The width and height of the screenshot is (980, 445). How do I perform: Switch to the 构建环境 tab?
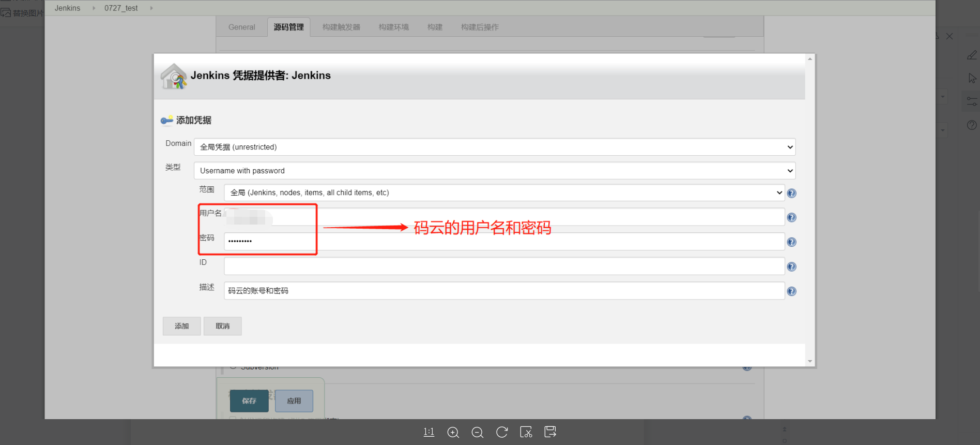(x=394, y=27)
